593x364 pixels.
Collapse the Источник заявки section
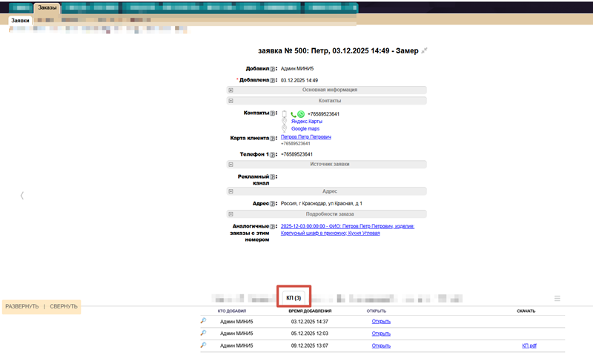pyautogui.click(x=231, y=165)
